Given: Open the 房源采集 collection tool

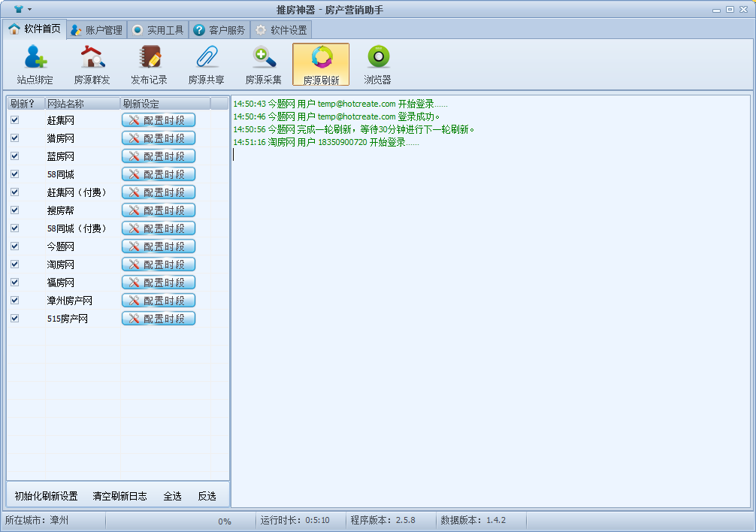Looking at the screenshot, I should click(263, 65).
